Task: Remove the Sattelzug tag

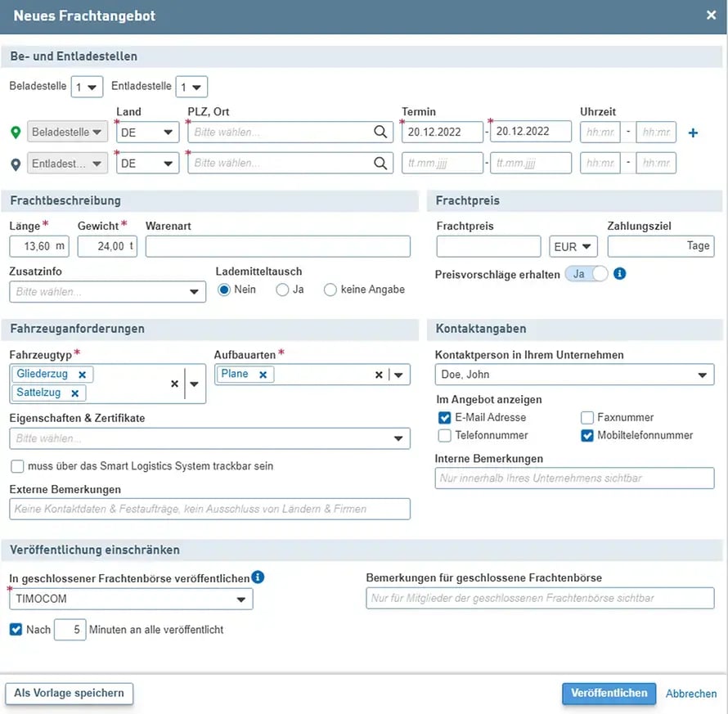Action: pyautogui.click(x=74, y=393)
